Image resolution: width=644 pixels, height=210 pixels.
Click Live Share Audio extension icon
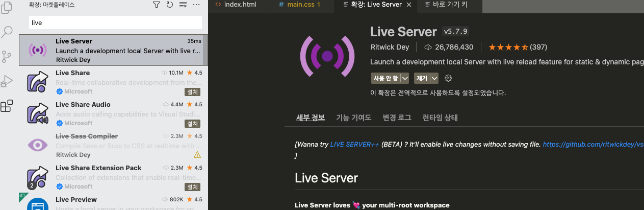pyautogui.click(x=38, y=113)
